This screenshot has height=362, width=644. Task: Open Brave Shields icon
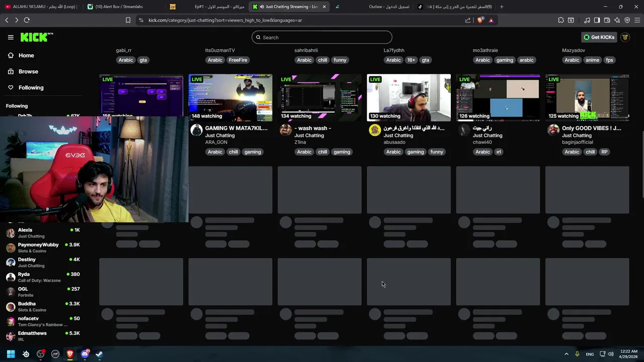[480, 20]
